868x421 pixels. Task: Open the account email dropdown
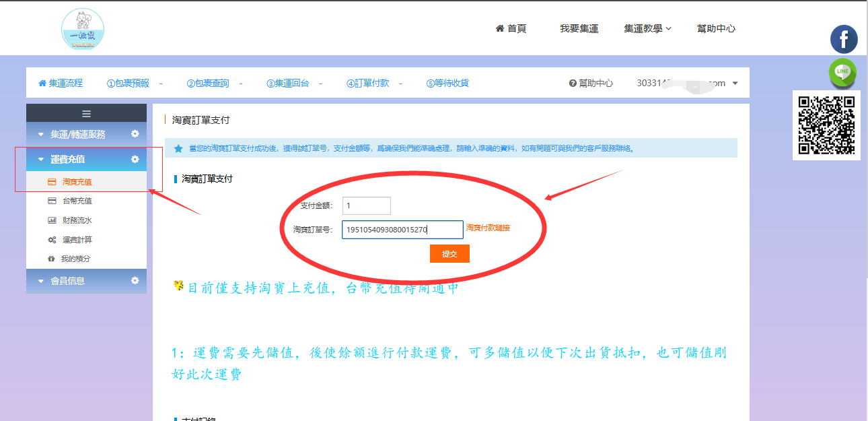(687, 83)
